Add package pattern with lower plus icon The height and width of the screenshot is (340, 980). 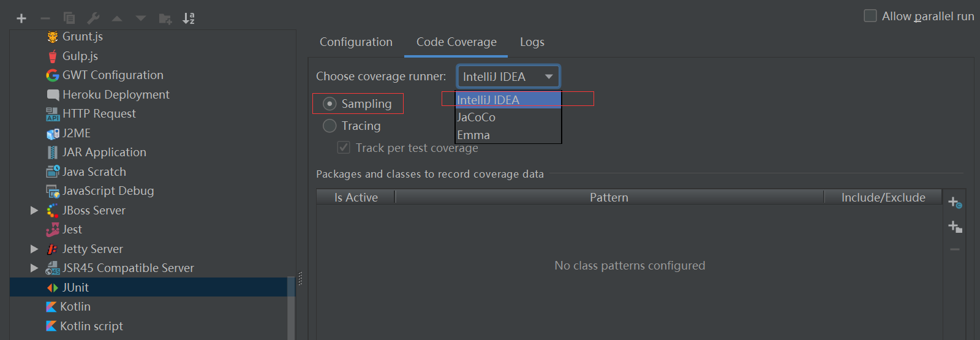tap(955, 227)
